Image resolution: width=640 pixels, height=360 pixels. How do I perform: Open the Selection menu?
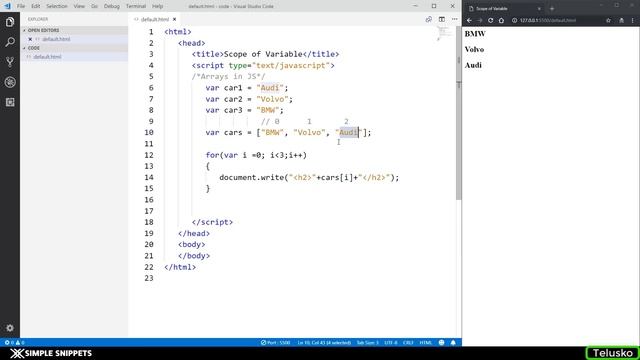tap(56, 6)
